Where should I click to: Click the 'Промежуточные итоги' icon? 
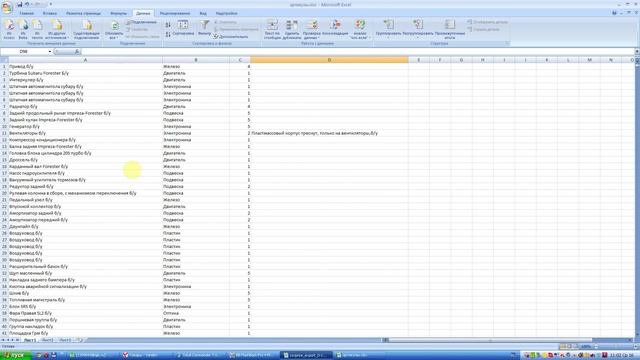449,30
